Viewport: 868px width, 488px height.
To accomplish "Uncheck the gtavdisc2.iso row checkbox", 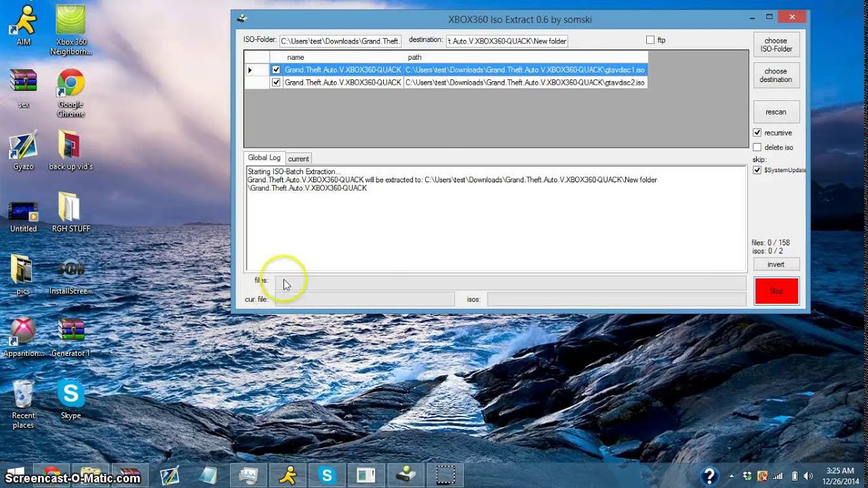I will 276,83.
